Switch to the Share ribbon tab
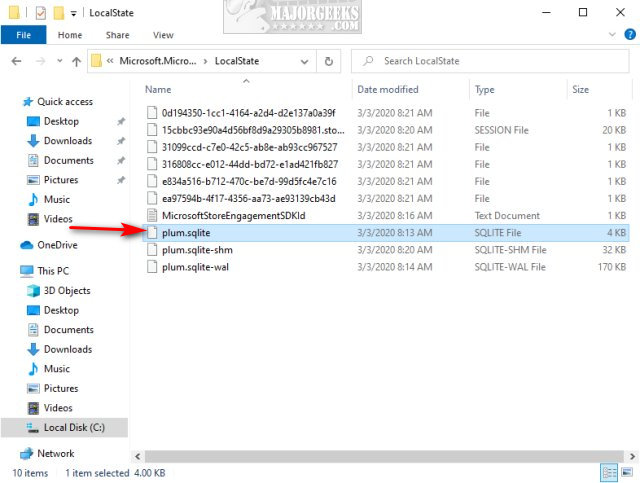Image resolution: width=640 pixels, height=483 pixels. point(118,35)
